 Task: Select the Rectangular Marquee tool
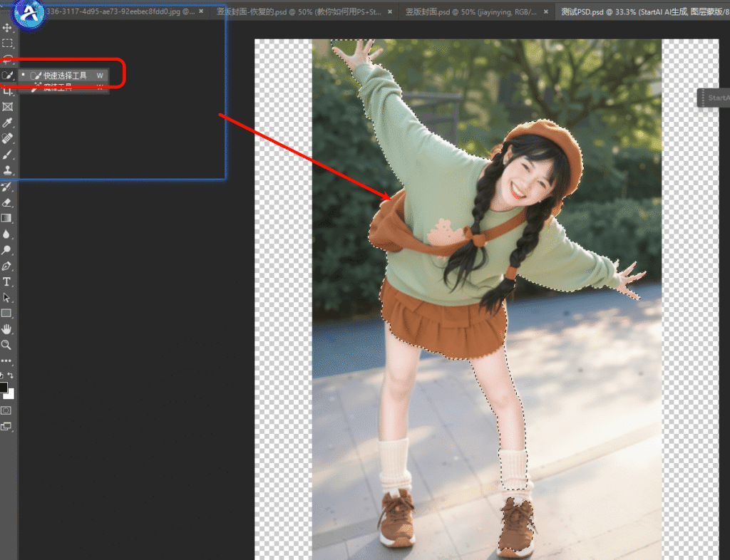click(x=8, y=43)
